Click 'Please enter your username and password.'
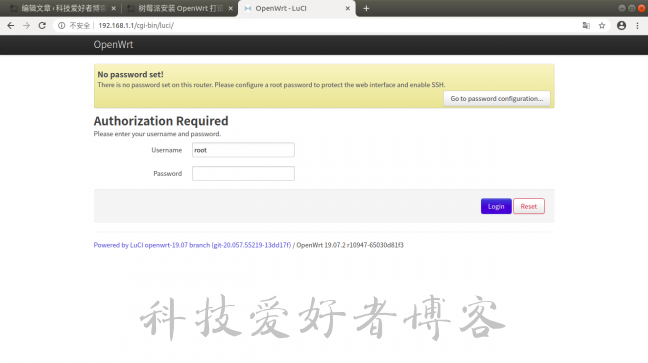The width and height of the screenshot is (648, 363). tap(157, 134)
